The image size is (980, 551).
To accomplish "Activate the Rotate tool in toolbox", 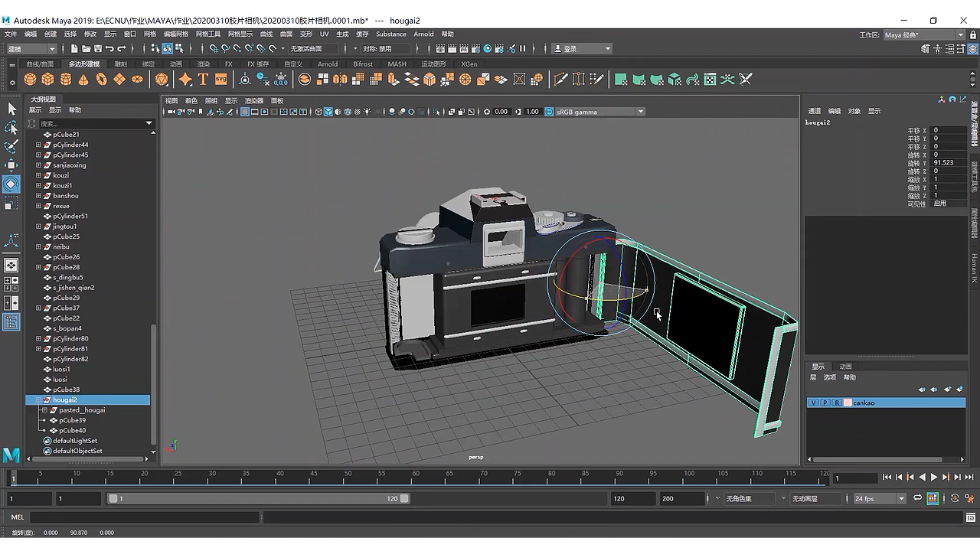I will tap(11, 184).
